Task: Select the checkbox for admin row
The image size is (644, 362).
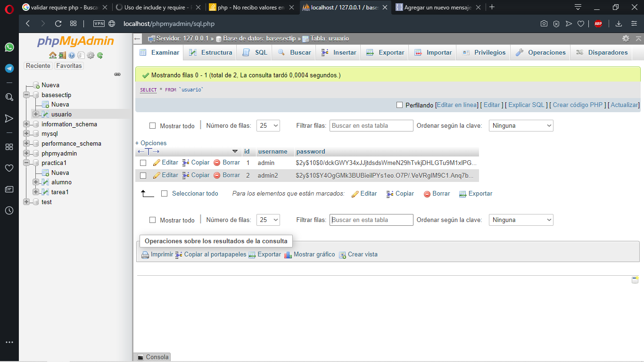Action: [x=143, y=163]
